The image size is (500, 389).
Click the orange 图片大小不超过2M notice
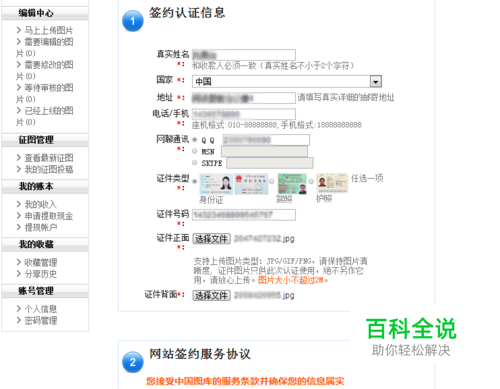click(293, 280)
